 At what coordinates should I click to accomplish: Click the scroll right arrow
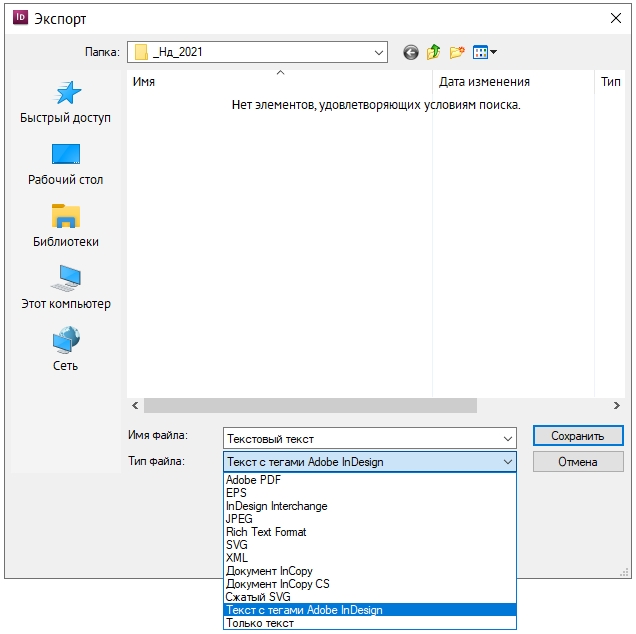[x=617, y=405]
